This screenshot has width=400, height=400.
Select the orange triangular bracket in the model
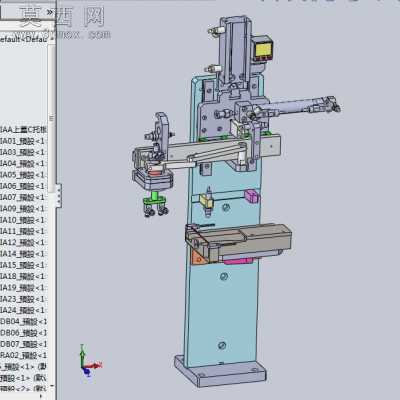click(x=199, y=257)
